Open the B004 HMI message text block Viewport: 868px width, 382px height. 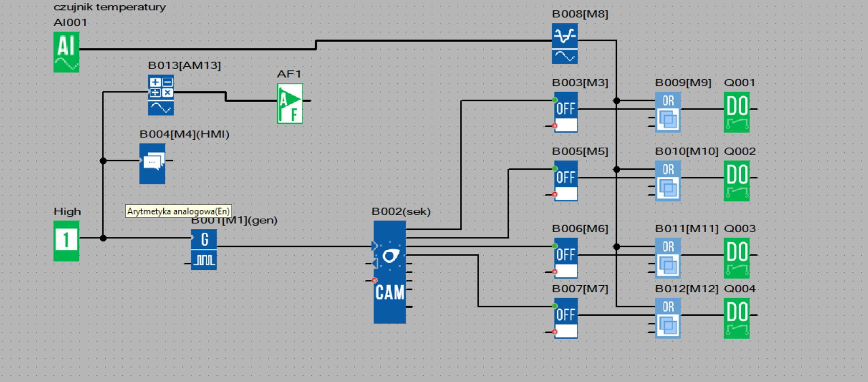[x=152, y=164]
